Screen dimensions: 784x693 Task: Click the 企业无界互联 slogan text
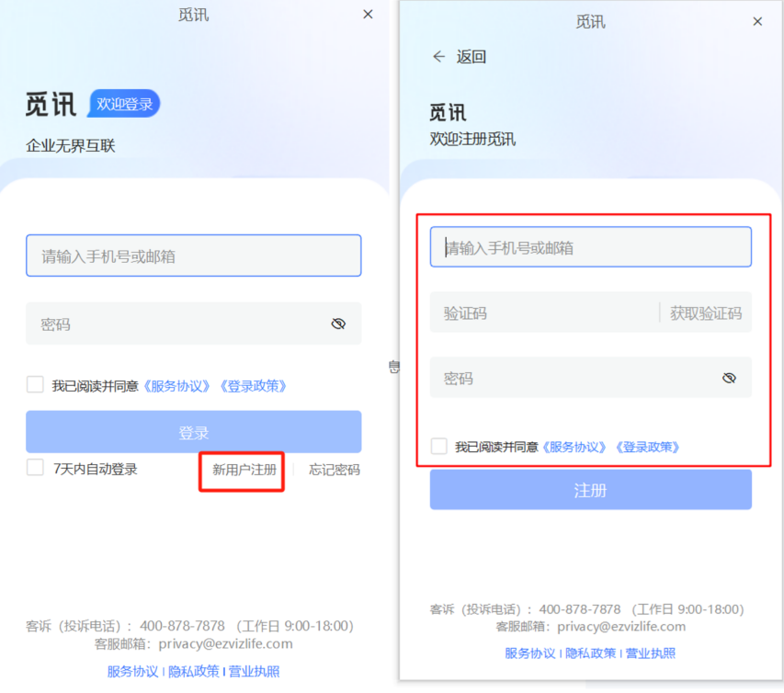click(71, 146)
